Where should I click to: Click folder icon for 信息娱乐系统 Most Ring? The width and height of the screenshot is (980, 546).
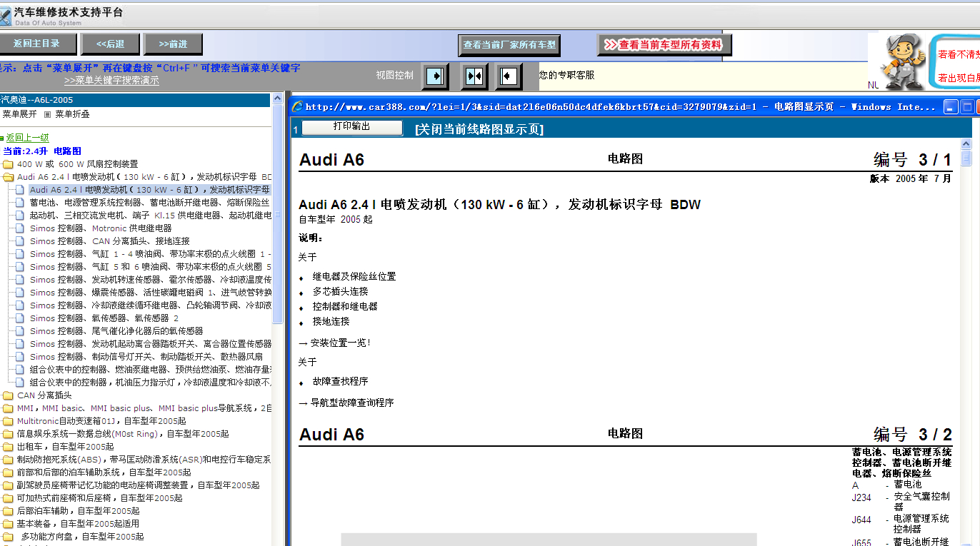point(8,434)
